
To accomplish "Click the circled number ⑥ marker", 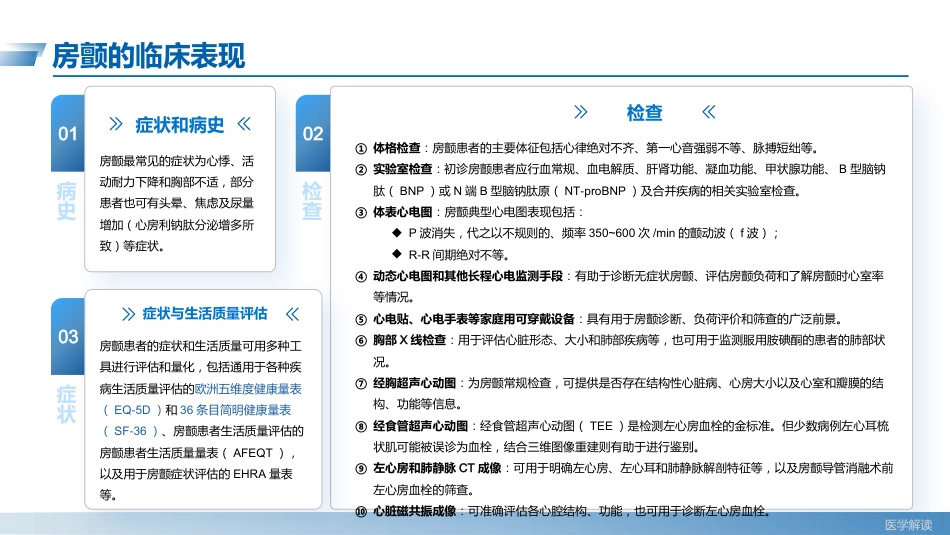I will (361, 341).
